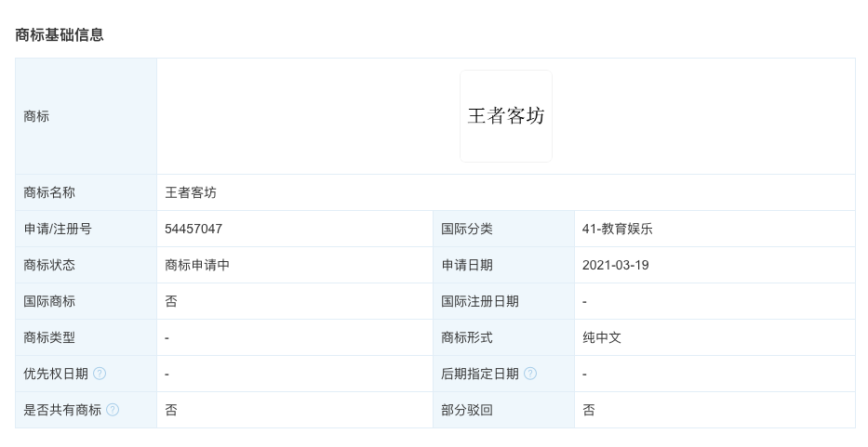This screenshot has height=447, width=868.
Task: Click the application date 2021-03-19
Action: pyautogui.click(x=615, y=265)
